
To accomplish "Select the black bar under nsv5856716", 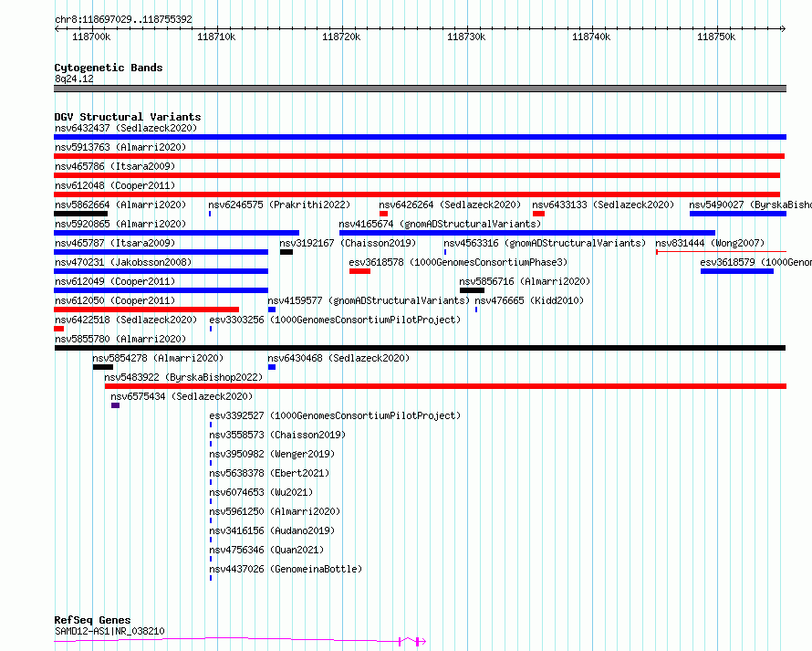I will tap(472, 290).
